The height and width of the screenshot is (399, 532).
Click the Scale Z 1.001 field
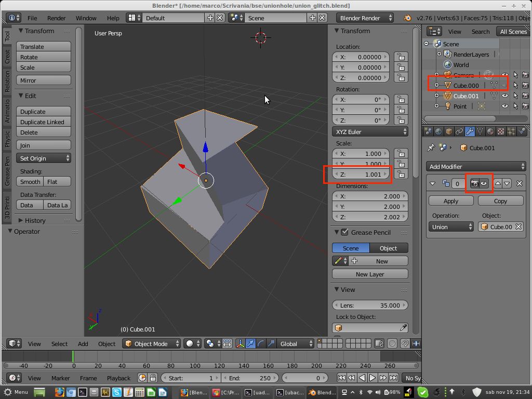(x=361, y=175)
